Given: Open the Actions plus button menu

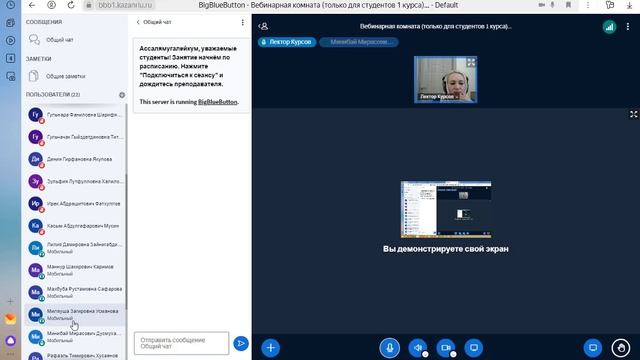Looking at the screenshot, I should click(271, 348).
